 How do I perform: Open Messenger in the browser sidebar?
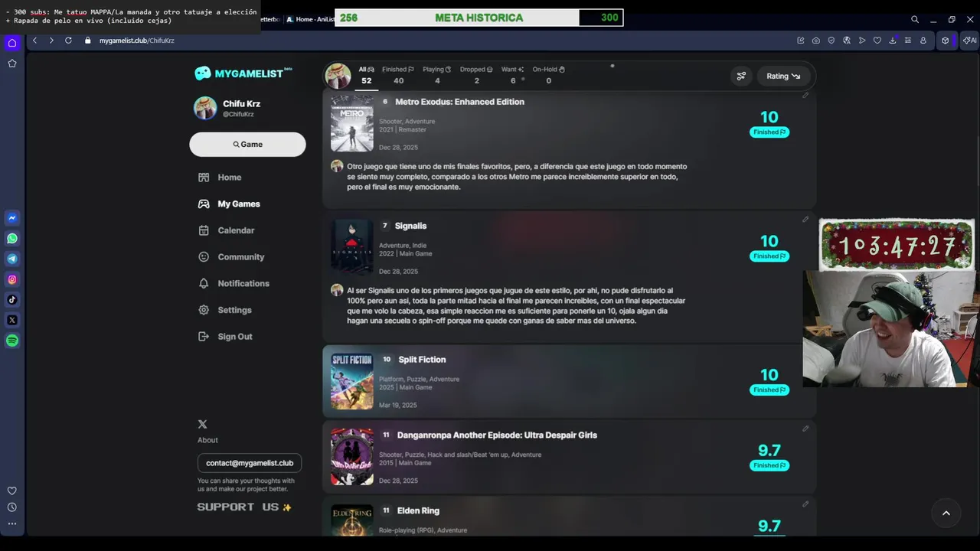click(12, 218)
